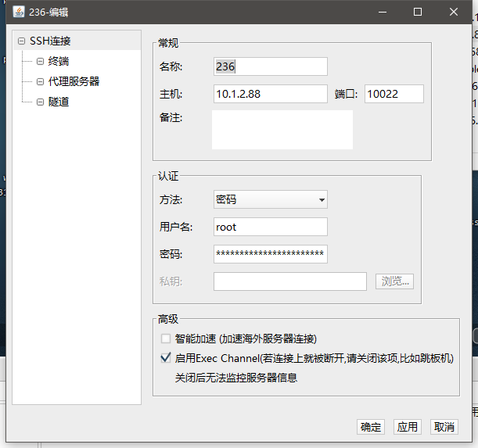Click the expander icon beside 隧道

pyautogui.click(x=40, y=102)
